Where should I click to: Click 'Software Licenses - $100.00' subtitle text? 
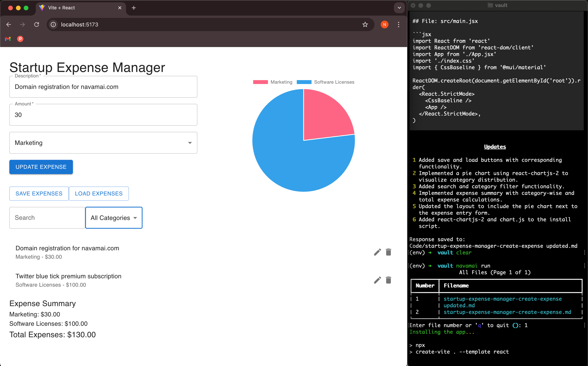(51, 285)
